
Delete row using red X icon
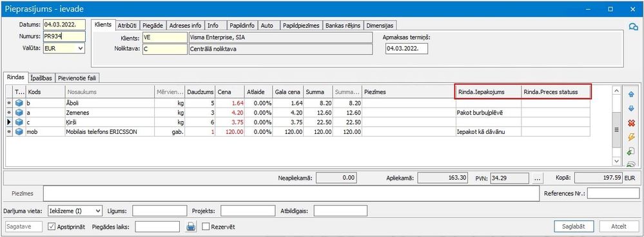pyautogui.click(x=631, y=122)
